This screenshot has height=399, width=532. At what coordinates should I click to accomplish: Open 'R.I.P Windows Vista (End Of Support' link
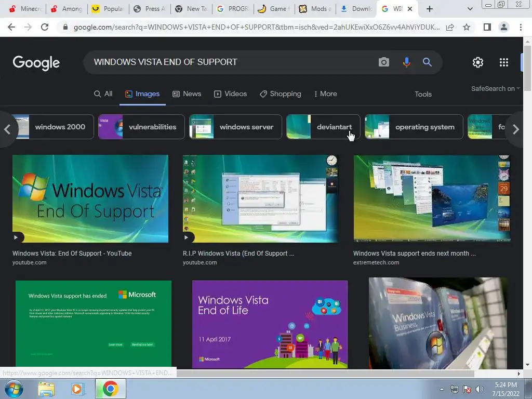tap(238, 254)
